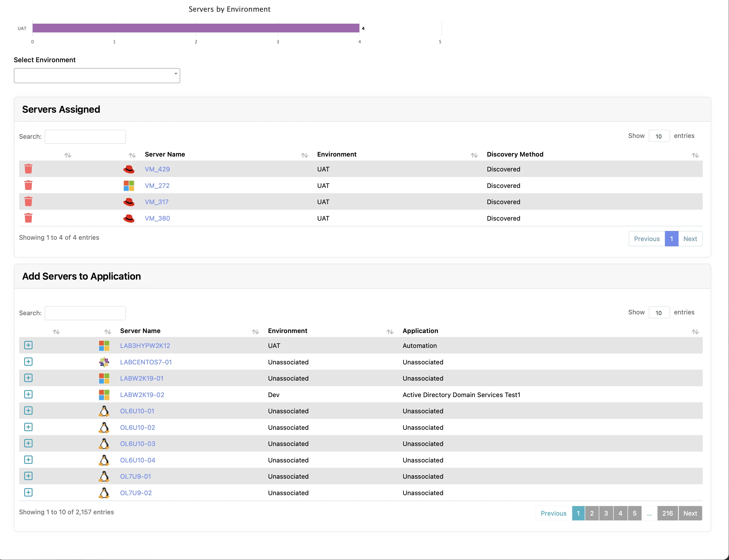Delete server VM_429 with trash icon
Viewport: 729px width, 560px height.
tap(28, 169)
